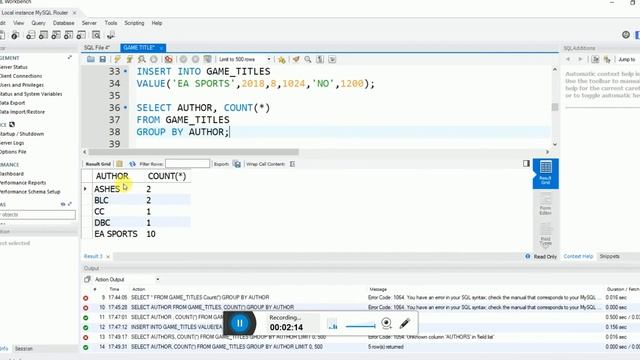Open Users and Privileges

tap(22, 85)
